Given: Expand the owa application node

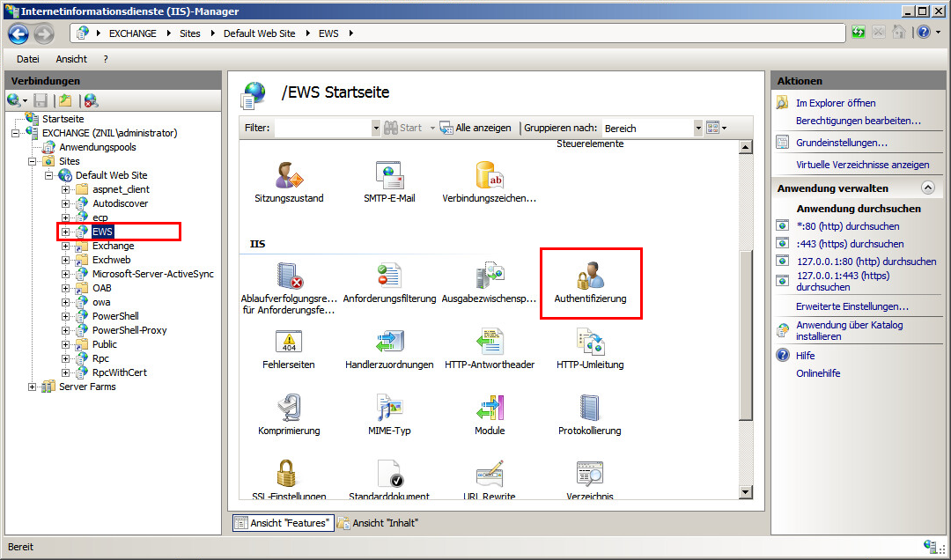Looking at the screenshot, I should [x=66, y=302].
